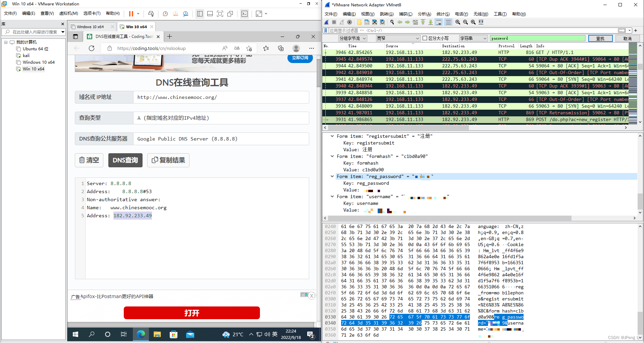Open the 宽窄 character width dropdown
The image size is (644, 343).
pos(398,38)
